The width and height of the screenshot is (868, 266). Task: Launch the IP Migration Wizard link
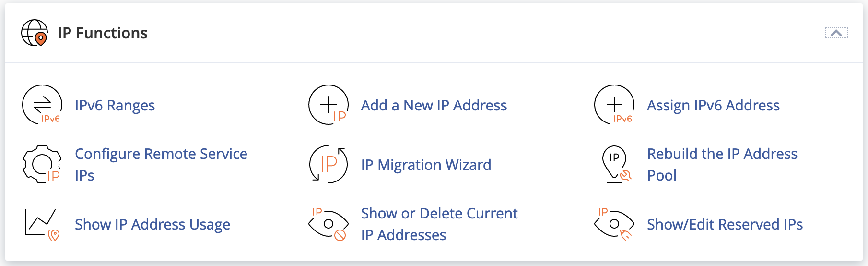[426, 165]
